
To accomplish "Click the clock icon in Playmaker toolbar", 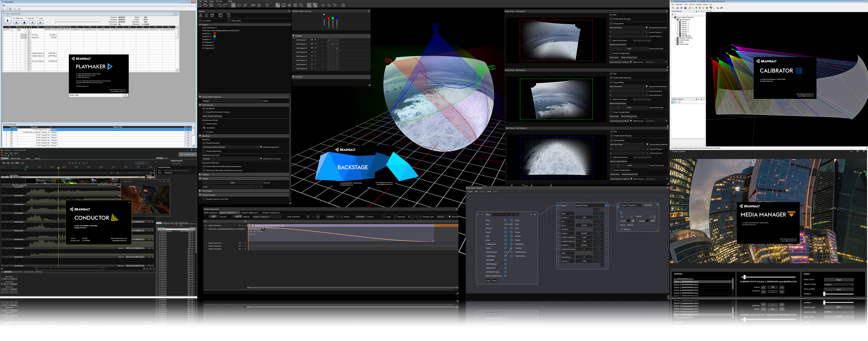I will point(14,9).
